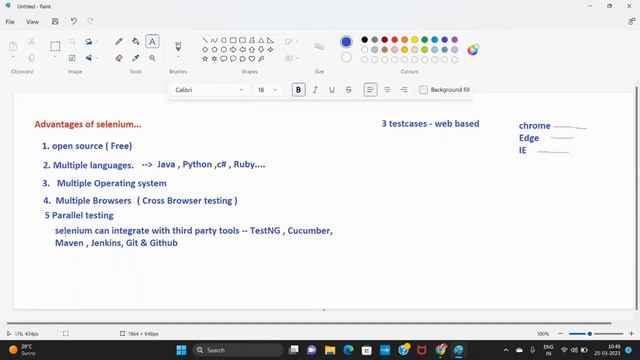Click the Zoom out minus button
Screen dimensions: 640x360
pos(560,333)
